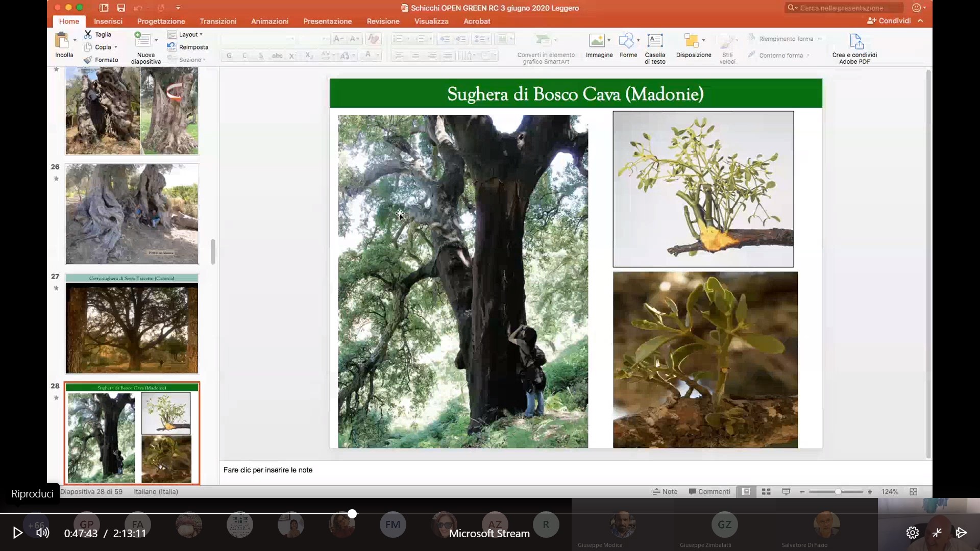The width and height of the screenshot is (980, 551).
Task: Insert a Casella di testo
Action: [655, 41]
